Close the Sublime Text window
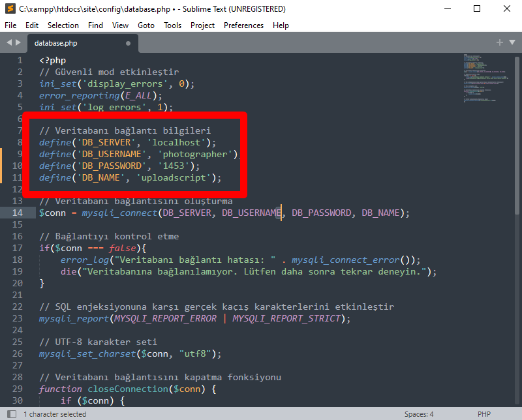 coord(507,8)
